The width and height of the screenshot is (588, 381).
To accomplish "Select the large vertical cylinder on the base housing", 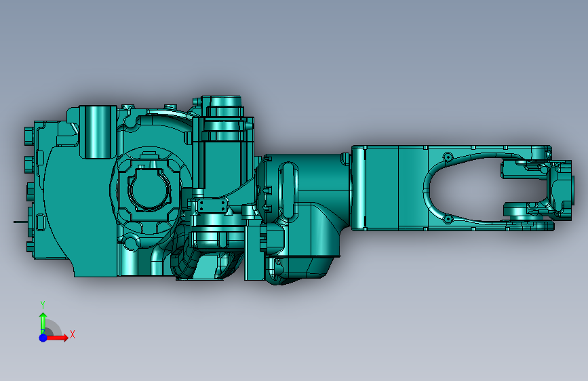I will click(x=98, y=132).
